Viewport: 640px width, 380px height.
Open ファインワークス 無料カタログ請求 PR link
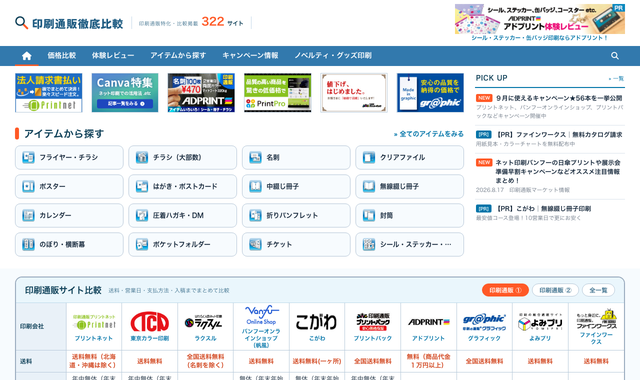click(559, 134)
